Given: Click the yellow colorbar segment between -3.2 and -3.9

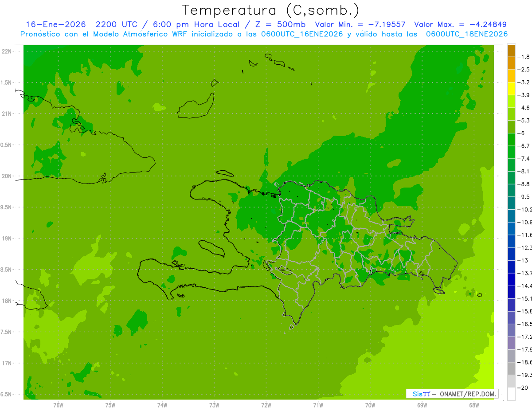Looking at the screenshot, I should 511,89.
